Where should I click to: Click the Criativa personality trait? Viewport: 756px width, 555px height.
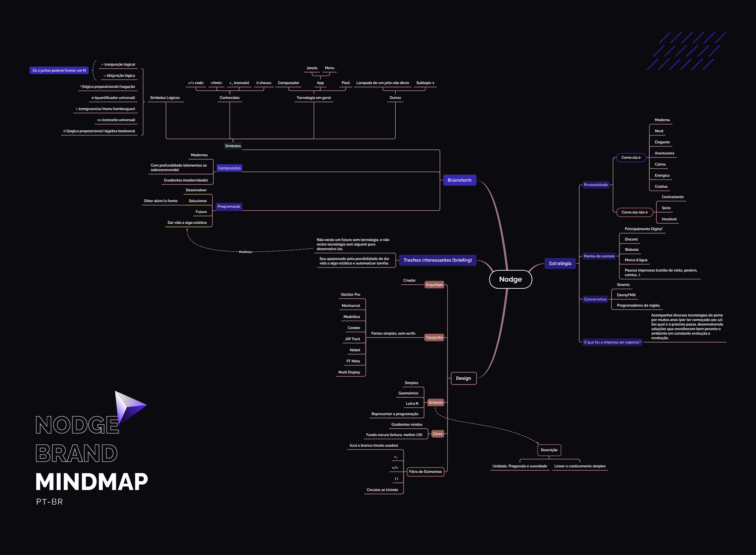(661, 186)
